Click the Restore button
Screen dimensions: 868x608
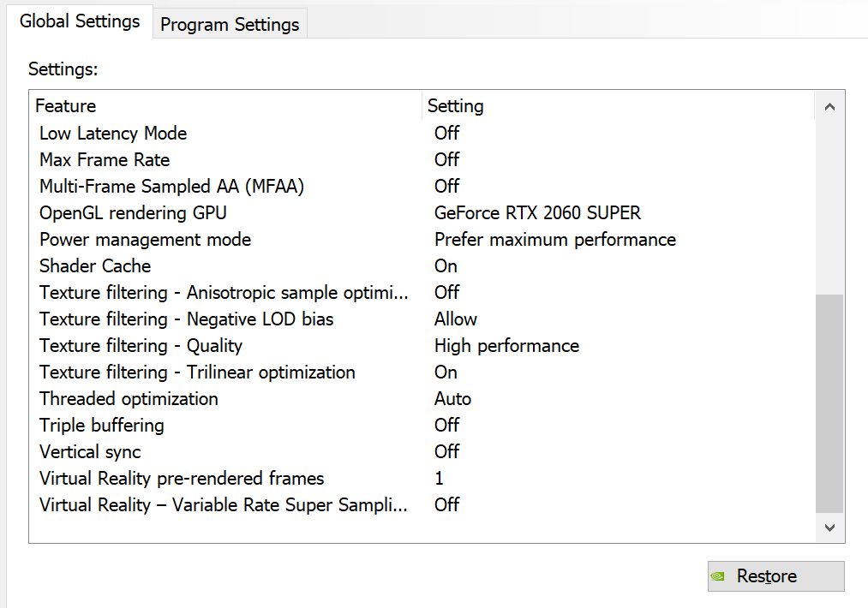[x=775, y=576]
